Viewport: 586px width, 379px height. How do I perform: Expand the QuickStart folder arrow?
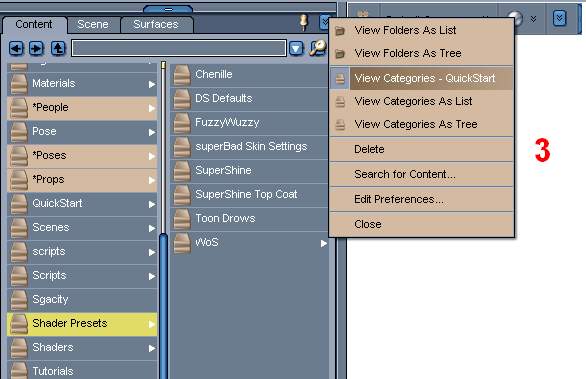(x=151, y=204)
